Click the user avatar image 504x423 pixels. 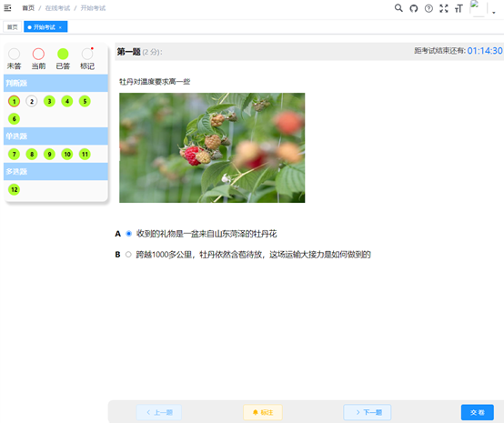click(x=478, y=8)
